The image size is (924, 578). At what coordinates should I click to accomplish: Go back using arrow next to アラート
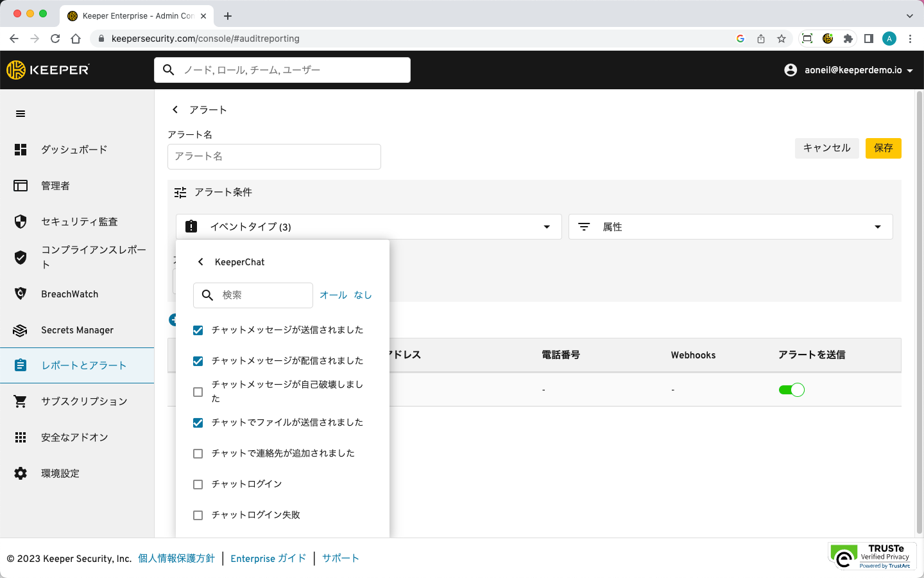(x=175, y=110)
